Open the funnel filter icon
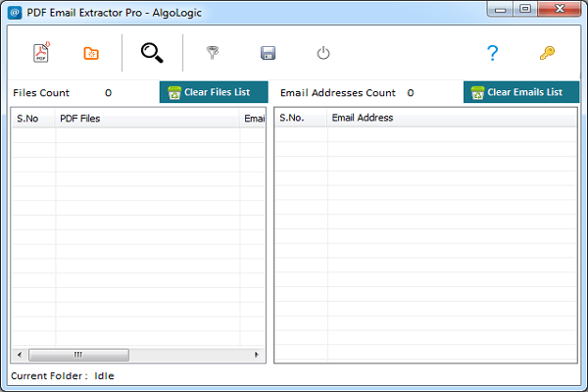Image resolution: width=588 pixels, height=392 pixels. pos(213,53)
